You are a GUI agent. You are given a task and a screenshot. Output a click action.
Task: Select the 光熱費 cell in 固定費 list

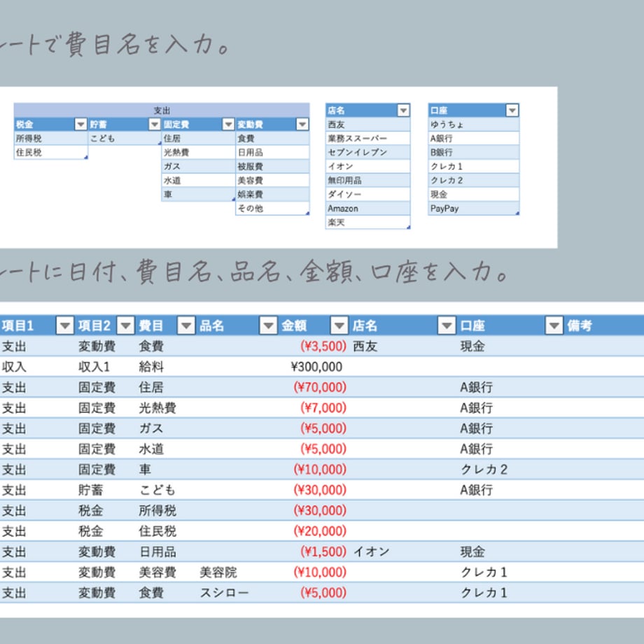point(198,153)
